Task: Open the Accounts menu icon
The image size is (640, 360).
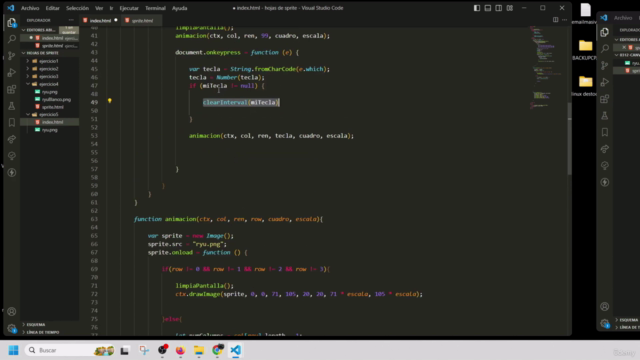Action: click(x=11, y=311)
